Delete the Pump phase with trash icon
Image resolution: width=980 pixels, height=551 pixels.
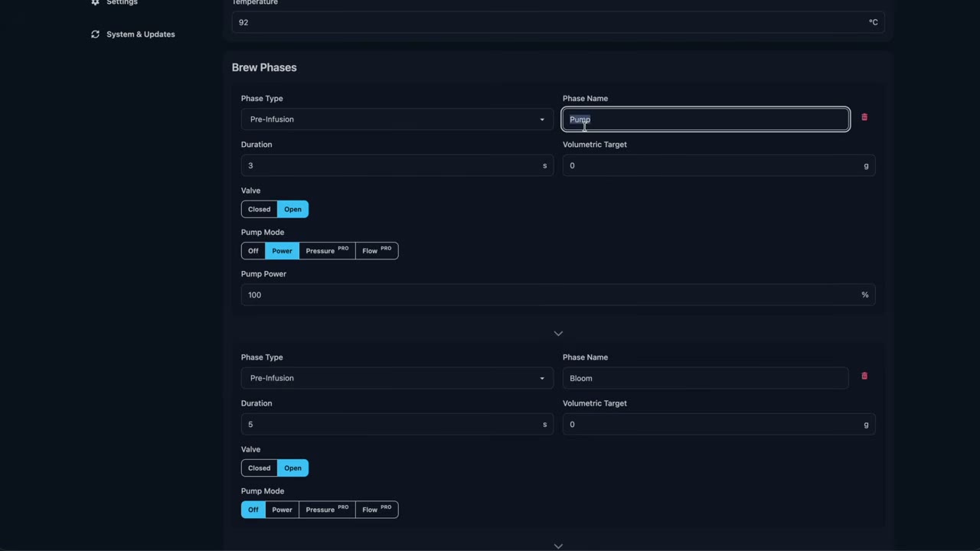click(x=864, y=117)
